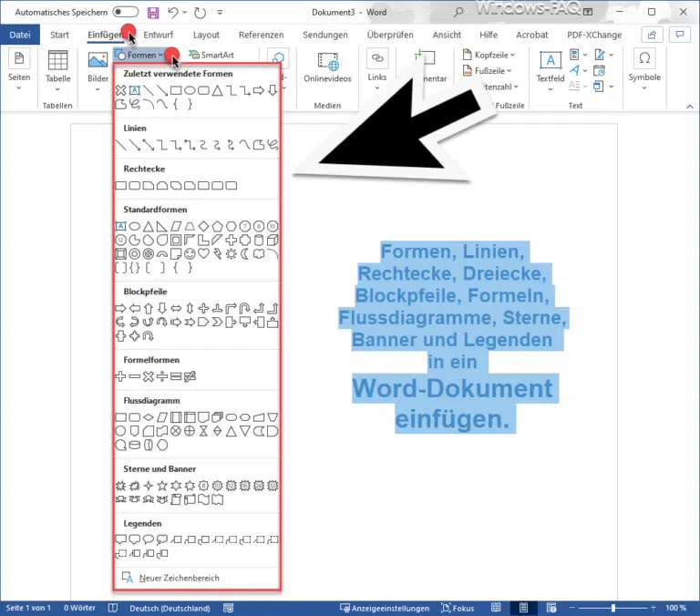Pick the 4-point star shape
Screen dimensions: 700x616
coord(149,485)
